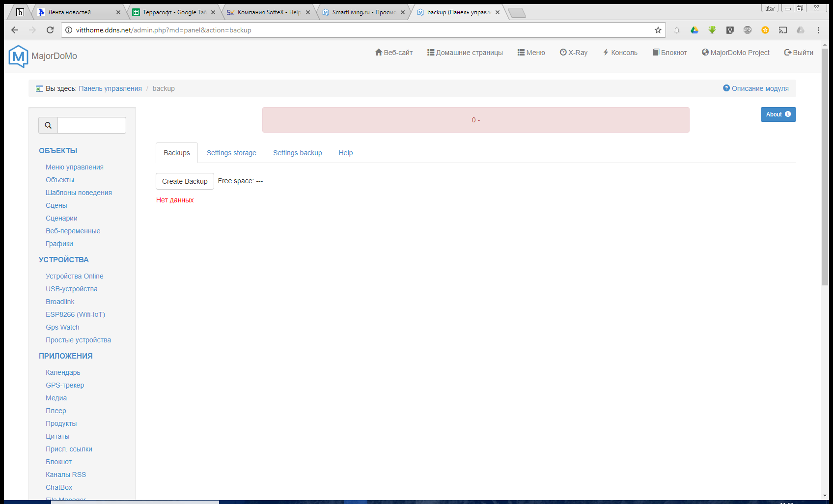
Task: Open Блокнот in the top navigation
Action: pyautogui.click(x=670, y=53)
